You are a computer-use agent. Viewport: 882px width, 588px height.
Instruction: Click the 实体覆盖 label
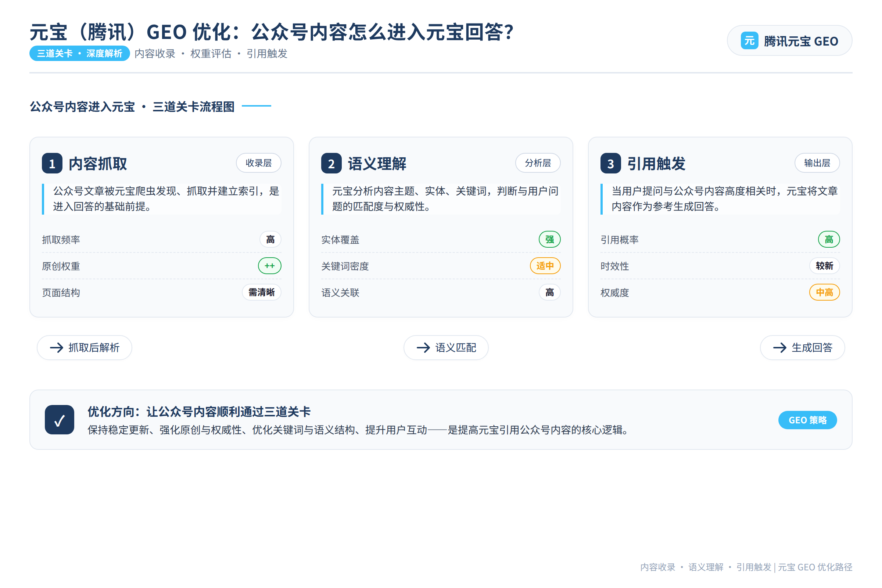pos(340,240)
